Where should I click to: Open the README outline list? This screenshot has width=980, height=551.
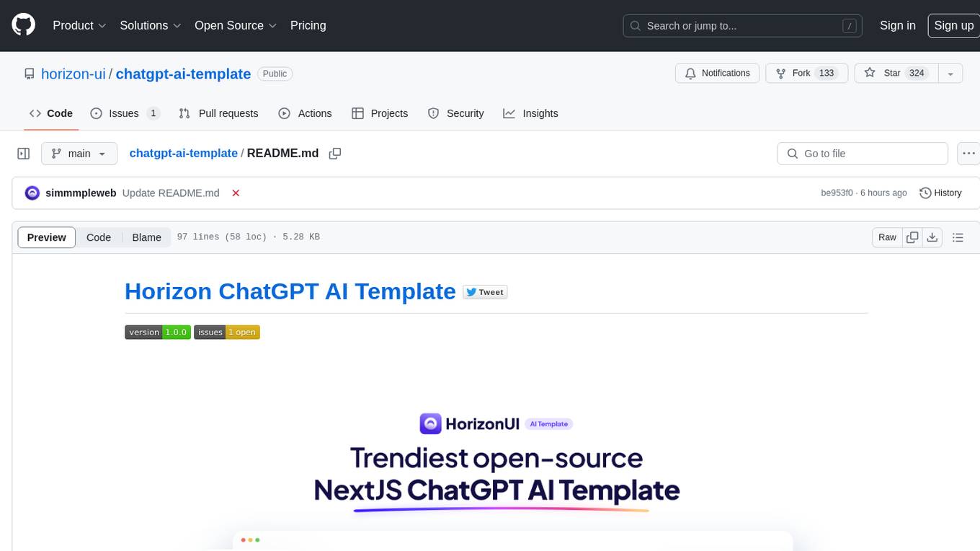tap(958, 237)
